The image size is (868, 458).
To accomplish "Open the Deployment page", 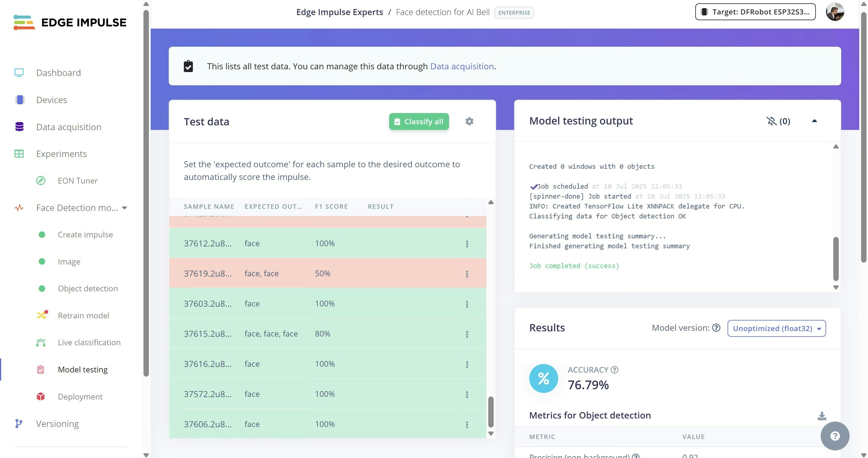I will point(80,397).
